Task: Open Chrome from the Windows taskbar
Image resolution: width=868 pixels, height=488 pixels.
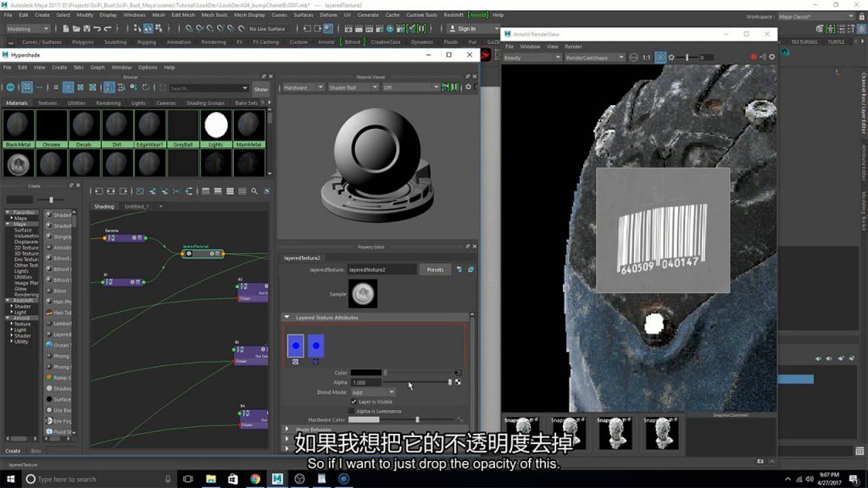Action: pos(255,480)
